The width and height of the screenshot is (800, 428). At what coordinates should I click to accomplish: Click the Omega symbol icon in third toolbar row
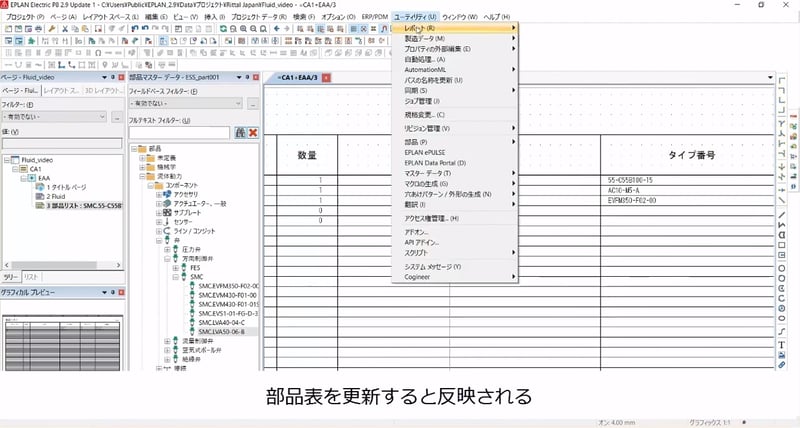(98, 53)
